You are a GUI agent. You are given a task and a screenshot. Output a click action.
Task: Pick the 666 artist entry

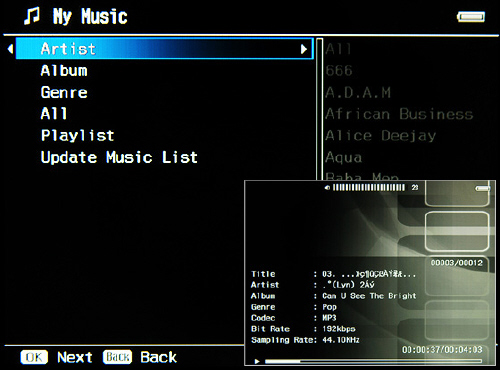(339, 70)
